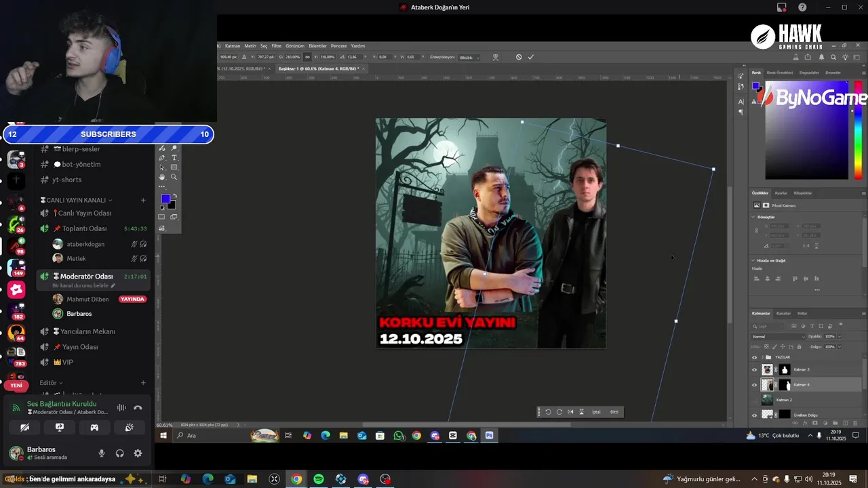Open the Metin menu
Screen dimensions: 868x488
pos(250,46)
